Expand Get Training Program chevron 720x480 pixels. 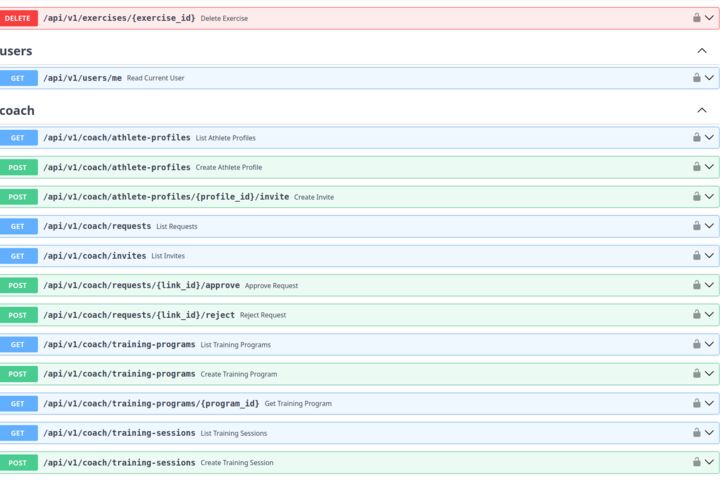tap(709, 403)
